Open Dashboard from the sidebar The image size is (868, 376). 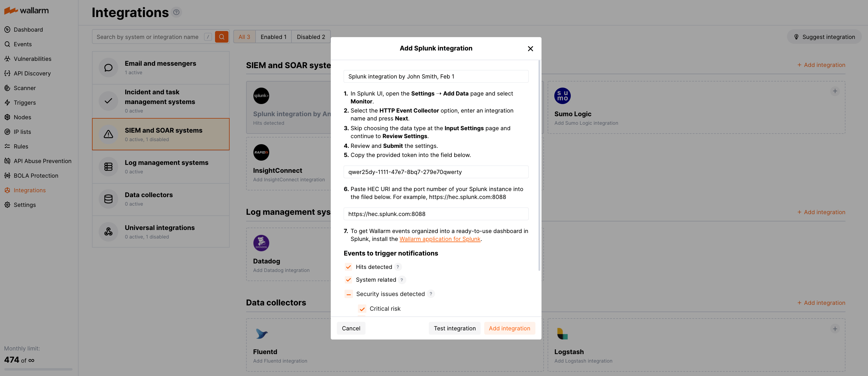click(x=28, y=29)
